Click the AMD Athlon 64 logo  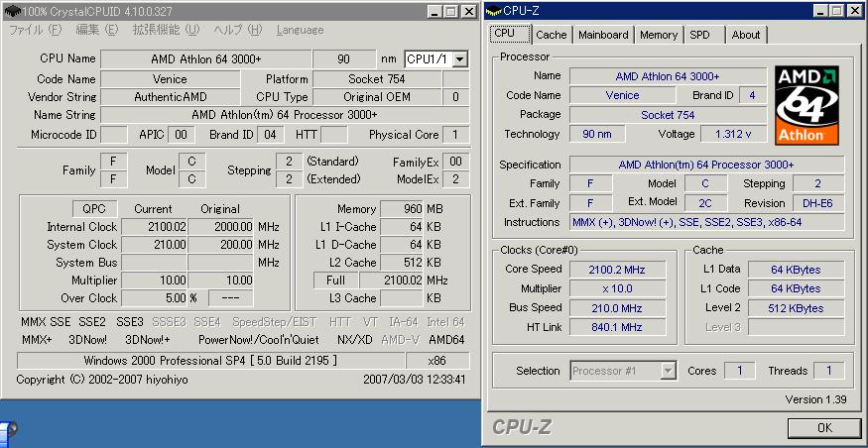806,106
